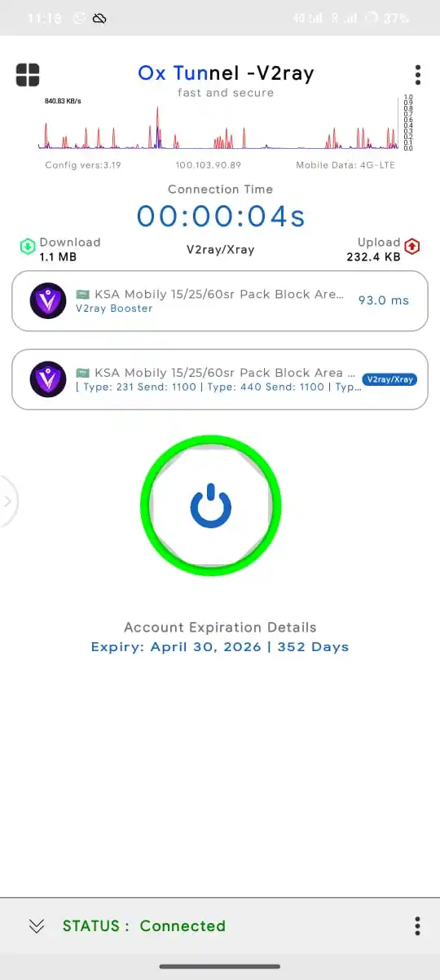This screenshot has height=980, width=440.
Task: Open the top-right three-dot overflow menu
Action: tap(418, 75)
